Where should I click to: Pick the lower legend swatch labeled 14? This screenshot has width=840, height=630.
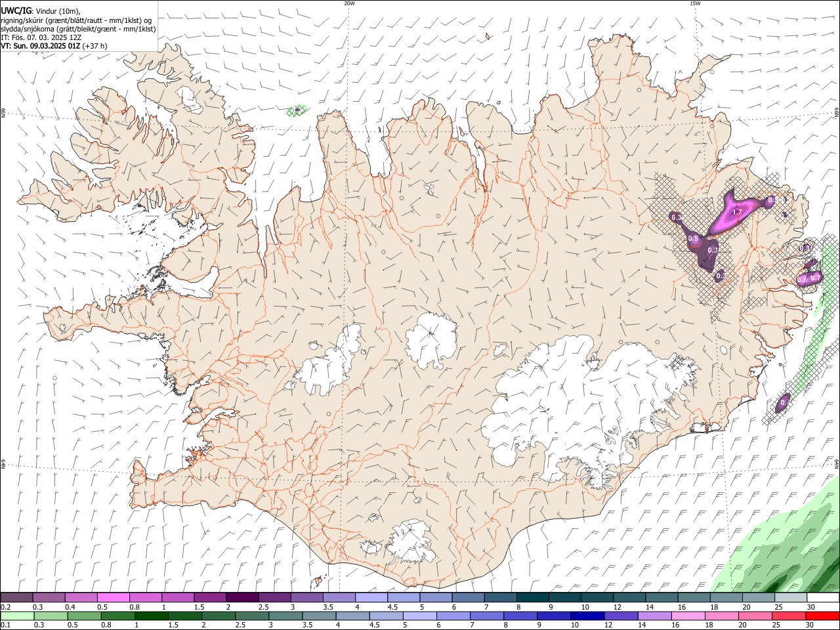[654, 616]
